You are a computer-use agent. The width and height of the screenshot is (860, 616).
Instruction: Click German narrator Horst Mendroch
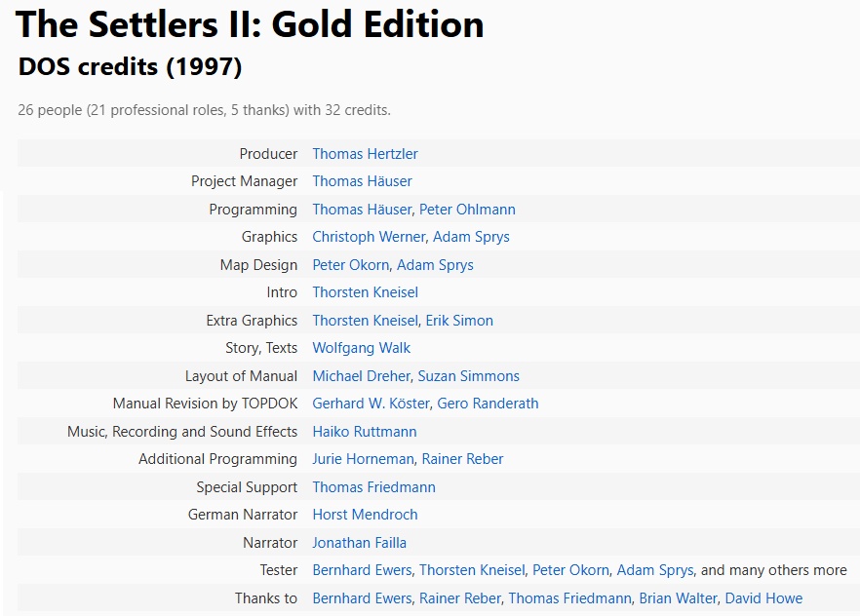pyautogui.click(x=365, y=515)
